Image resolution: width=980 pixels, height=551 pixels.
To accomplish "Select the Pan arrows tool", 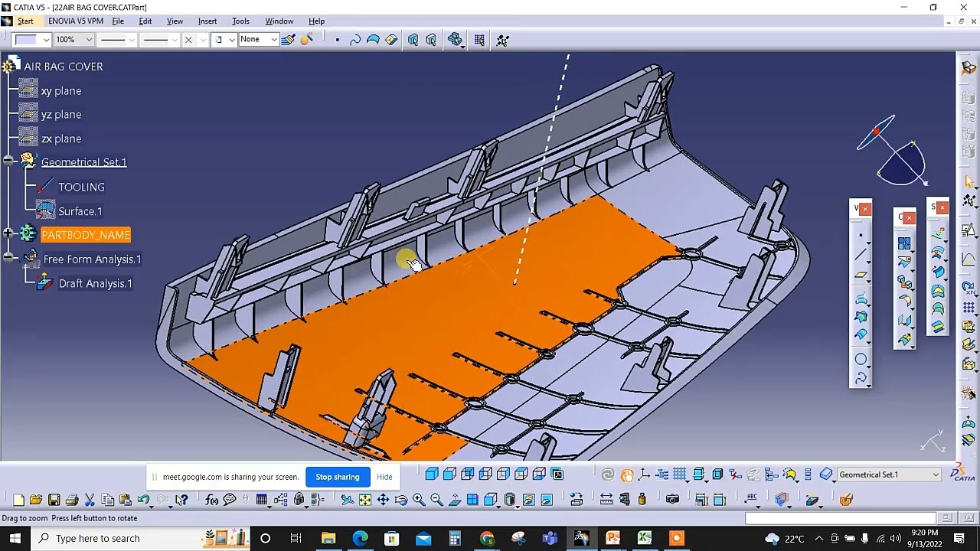I will 383,500.
